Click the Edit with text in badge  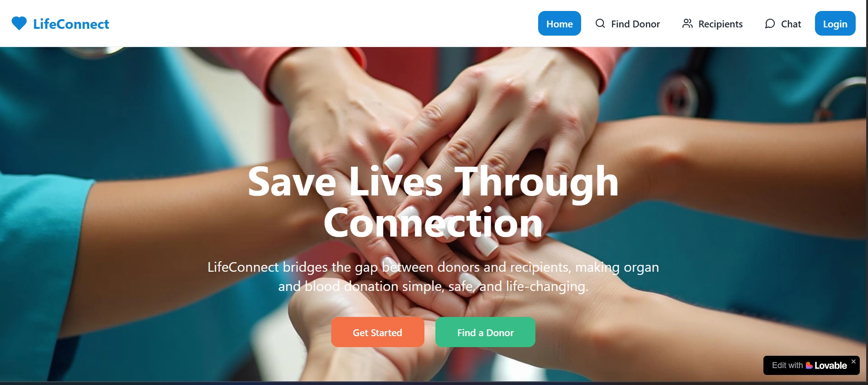coord(787,365)
